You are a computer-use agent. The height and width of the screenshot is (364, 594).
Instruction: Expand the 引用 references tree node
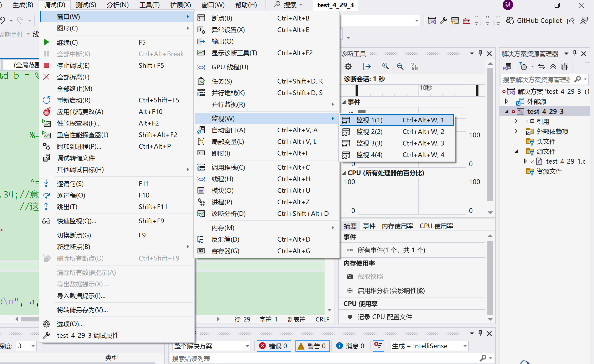pyautogui.click(x=516, y=121)
